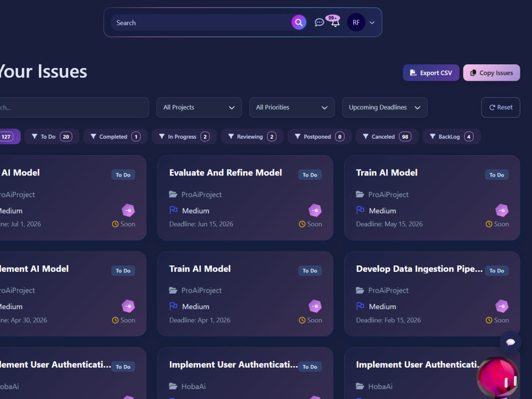Filter issues by In Progress status
The width and height of the screenshot is (532, 399).
pyautogui.click(x=184, y=137)
